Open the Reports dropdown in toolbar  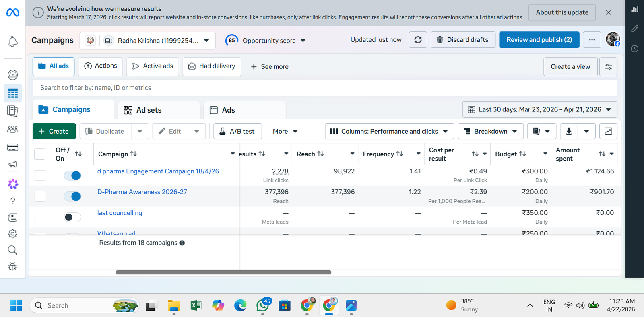point(541,131)
